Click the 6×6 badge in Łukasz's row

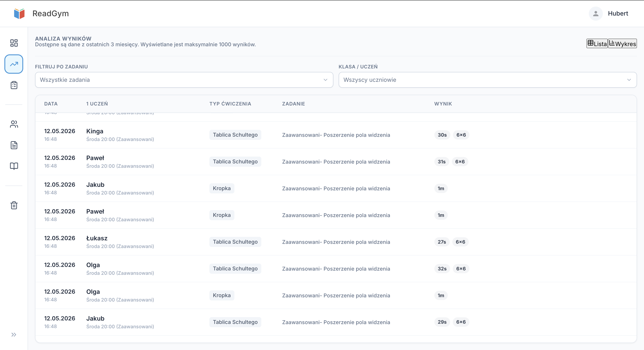tap(460, 242)
